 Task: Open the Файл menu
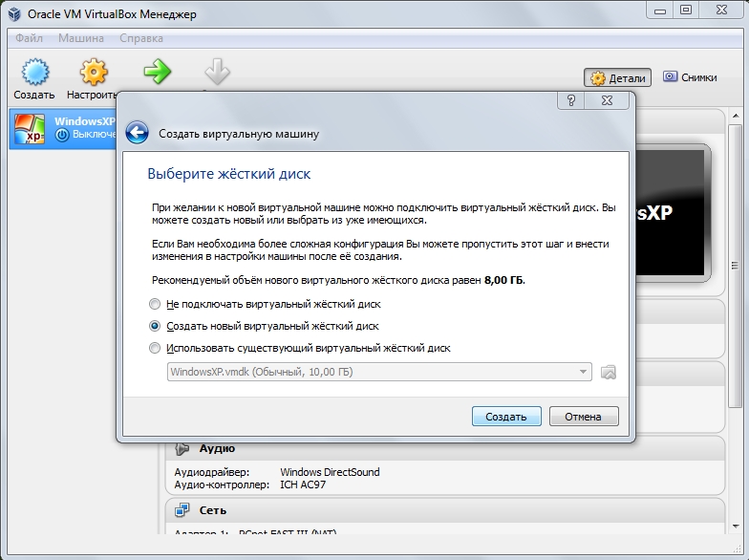(x=29, y=38)
